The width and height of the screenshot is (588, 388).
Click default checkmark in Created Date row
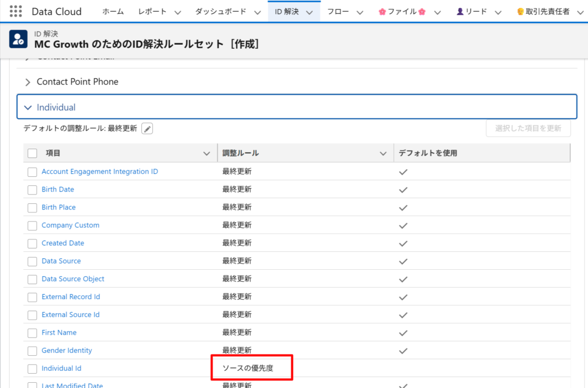coord(403,244)
